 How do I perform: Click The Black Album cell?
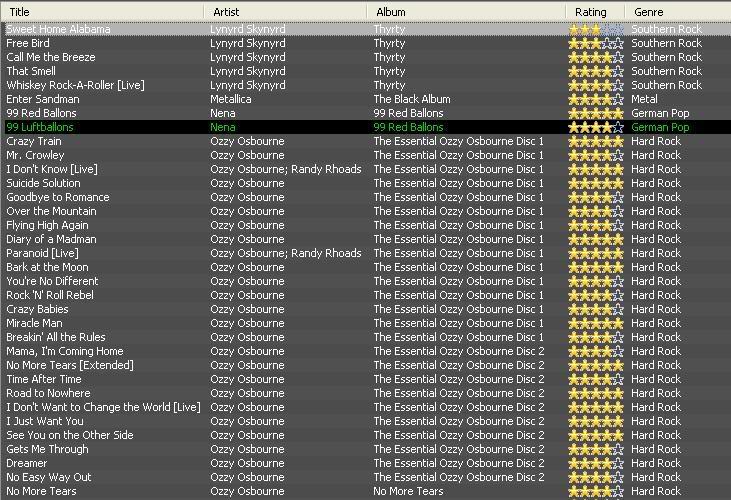[x=412, y=99]
